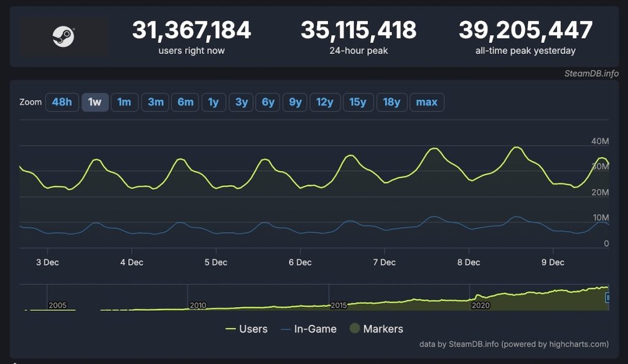Choose the 12y zoom range

pos(325,102)
